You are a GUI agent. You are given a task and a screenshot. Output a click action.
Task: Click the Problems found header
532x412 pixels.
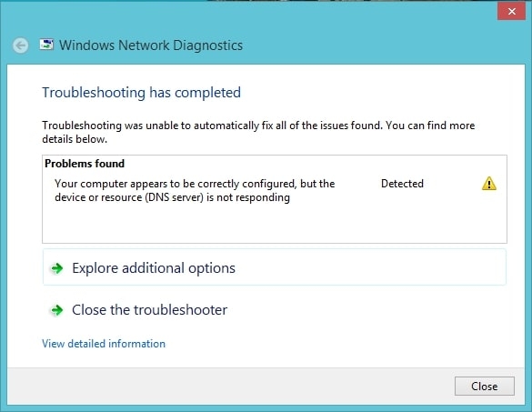click(x=85, y=164)
